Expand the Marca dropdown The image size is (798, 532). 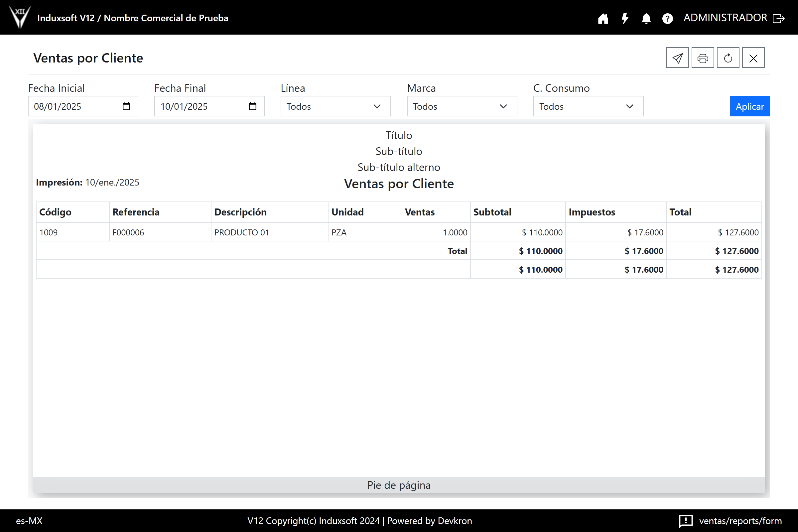[462, 106]
